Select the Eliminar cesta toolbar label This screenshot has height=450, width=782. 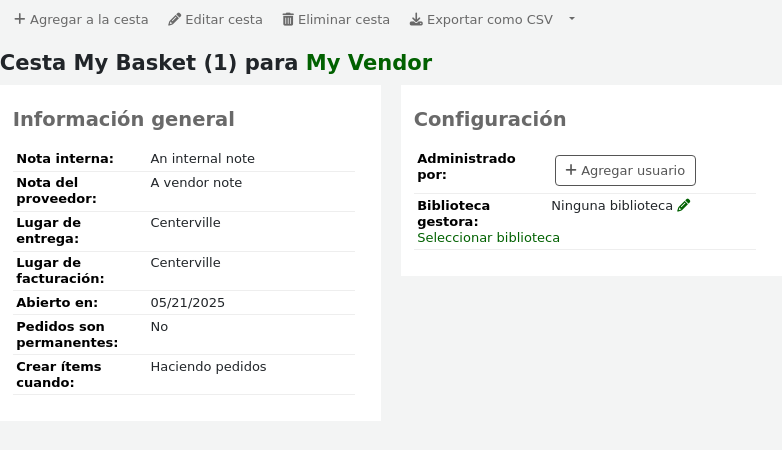[x=344, y=19]
